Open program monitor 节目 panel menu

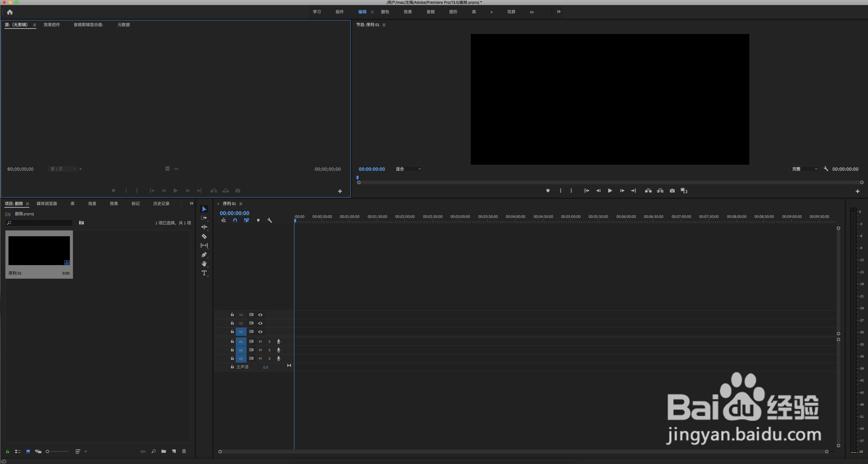384,25
